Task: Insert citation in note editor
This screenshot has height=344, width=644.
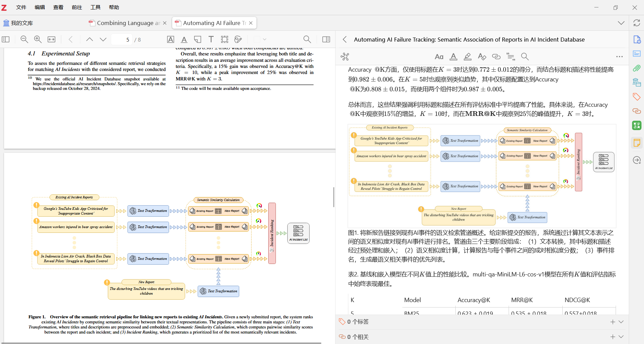Action: point(511,56)
